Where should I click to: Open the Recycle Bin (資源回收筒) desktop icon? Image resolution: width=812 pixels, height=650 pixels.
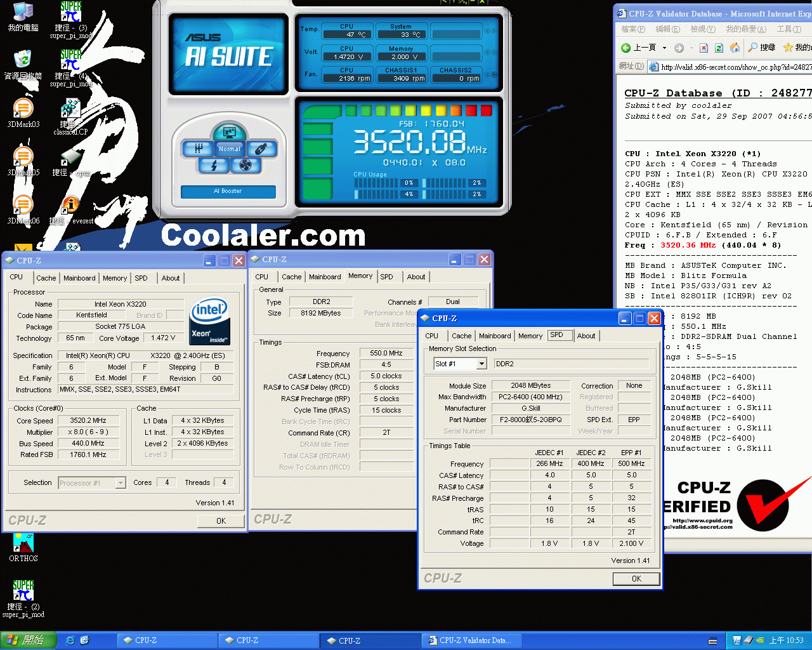pos(23,65)
